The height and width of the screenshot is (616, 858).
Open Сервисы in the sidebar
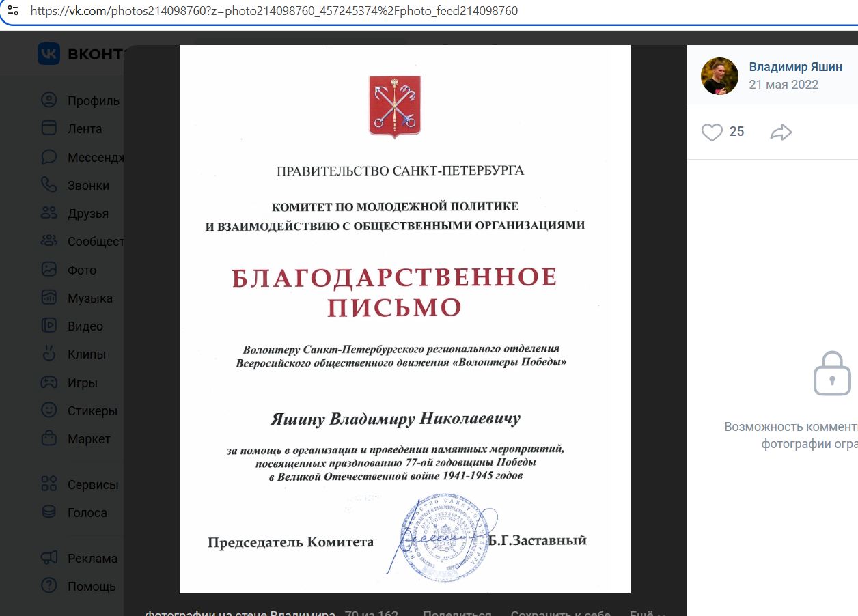pyautogui.click(x=49, y=484)
